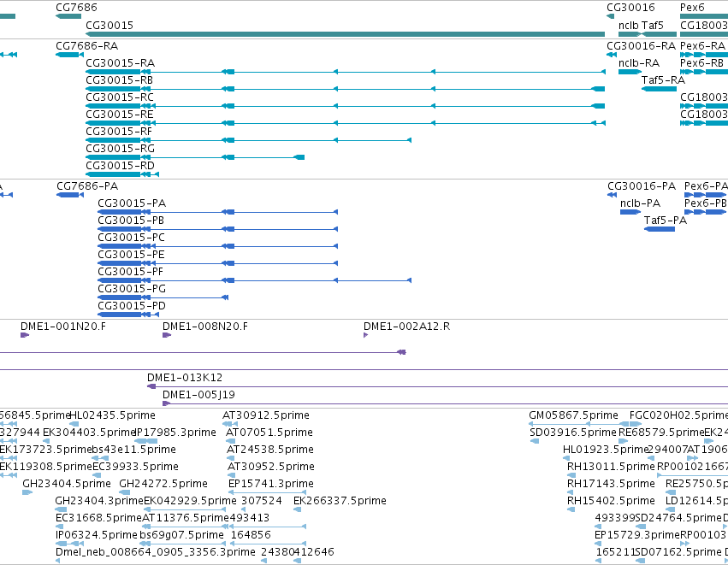Click transcript CG30015-RF label
Screen dimensions: 728x565
click(x=119, y=132)
